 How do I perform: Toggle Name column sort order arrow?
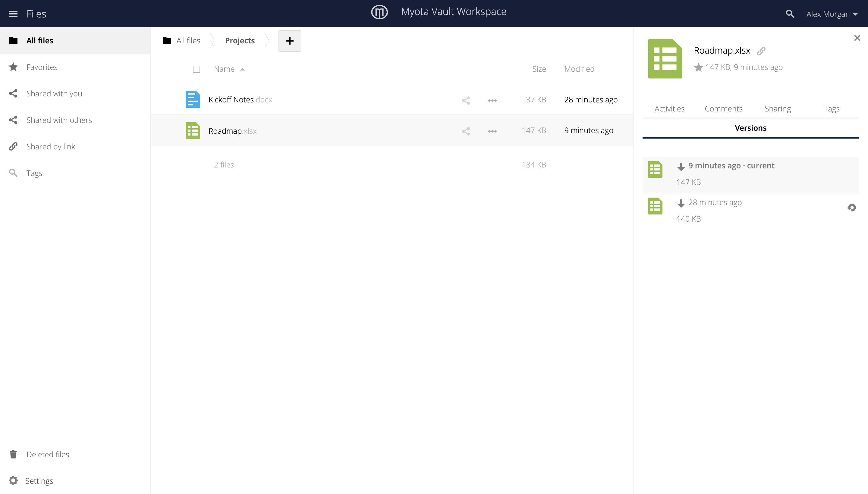(242, 69)
